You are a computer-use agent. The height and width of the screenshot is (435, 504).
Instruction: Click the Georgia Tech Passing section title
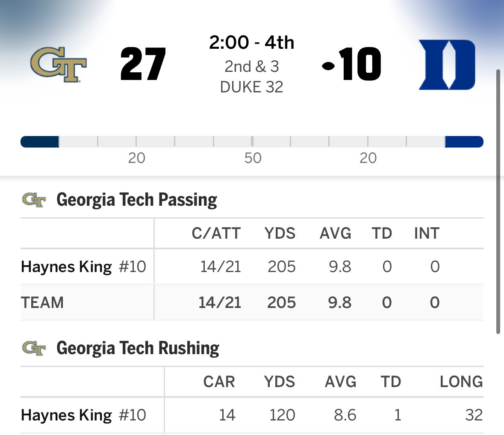137,200
